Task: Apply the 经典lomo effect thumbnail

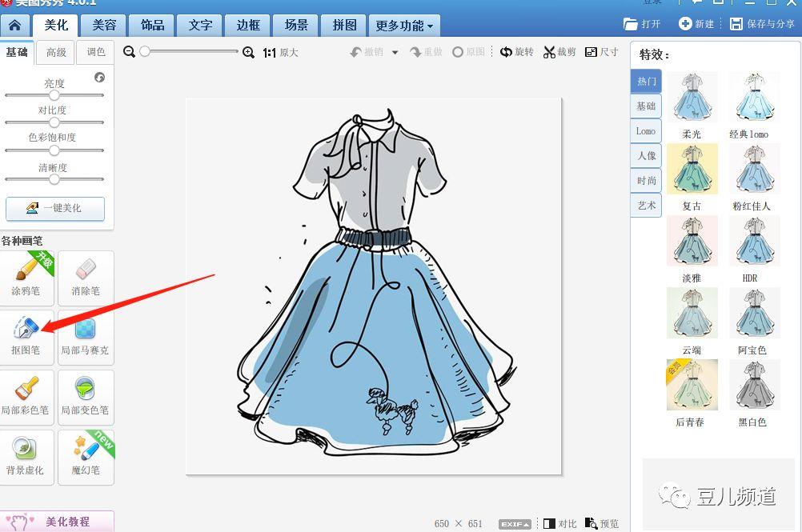Action: click(755, 97)
